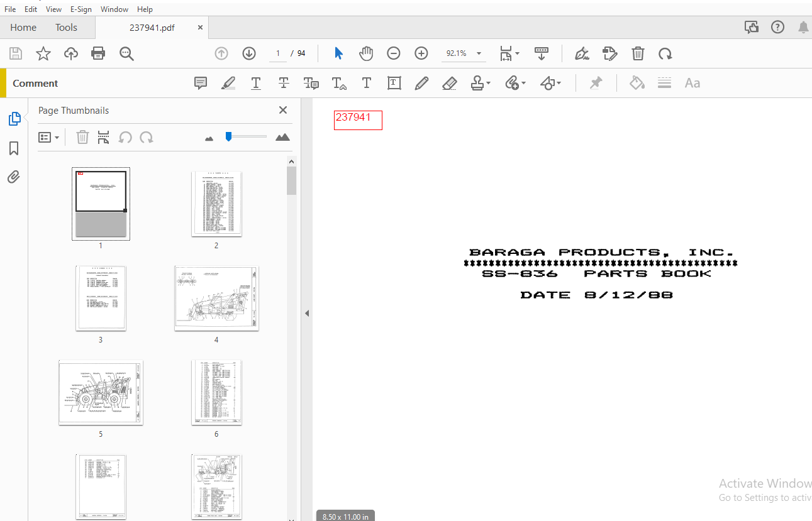812x521 pixels.
Task: Open the Edit menu
Action: (x=31, y=9)
